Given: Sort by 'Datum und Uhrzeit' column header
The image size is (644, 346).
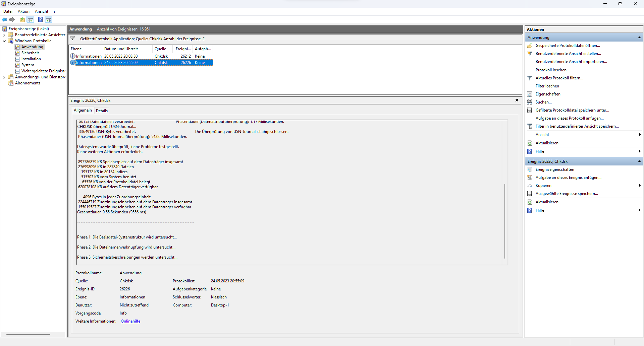Looking at the screenshot, I should [x=127, y=49].
